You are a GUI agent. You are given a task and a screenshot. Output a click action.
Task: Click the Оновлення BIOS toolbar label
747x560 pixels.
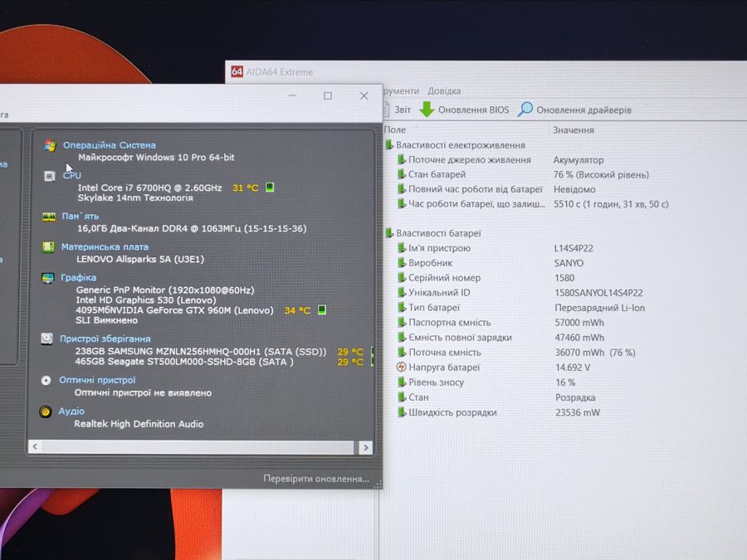(x=474, y=110)
